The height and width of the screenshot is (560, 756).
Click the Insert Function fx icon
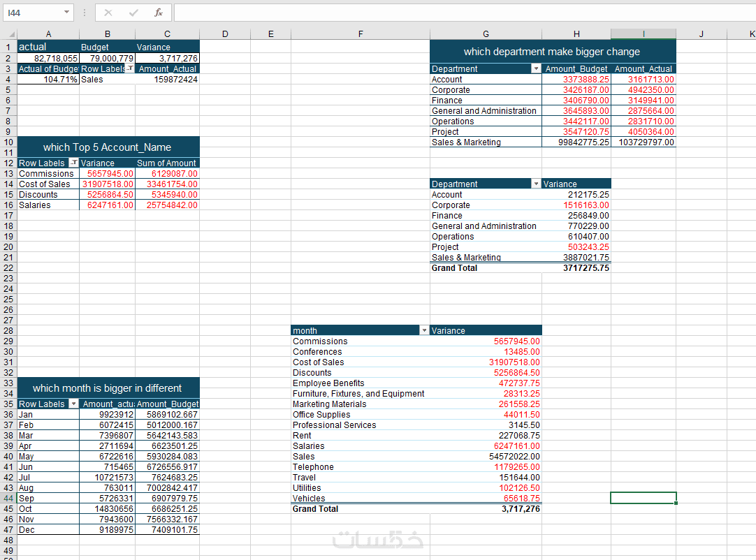(158, 13)
